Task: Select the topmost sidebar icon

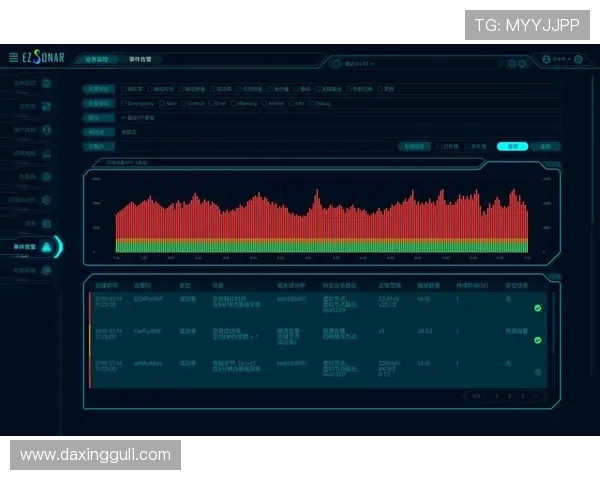Action: [x=46, y=83]
